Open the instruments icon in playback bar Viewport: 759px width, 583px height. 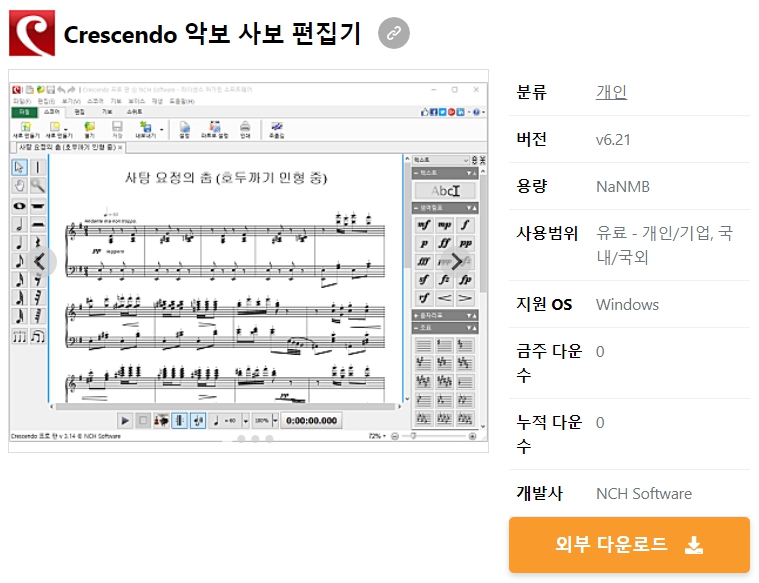[161, 420]
